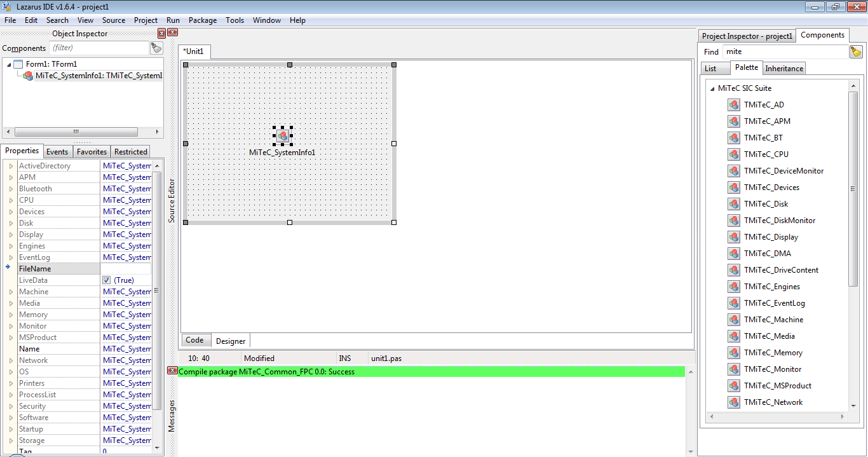Click the TMiTeC_CPU component icon
868x457 pixels.
[735, 154]
